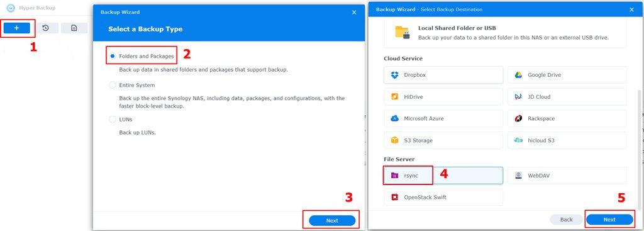Open the restore history icon in Hyper Backup
This screenshot has height=231, width=644.
click(x=45, y=28)
